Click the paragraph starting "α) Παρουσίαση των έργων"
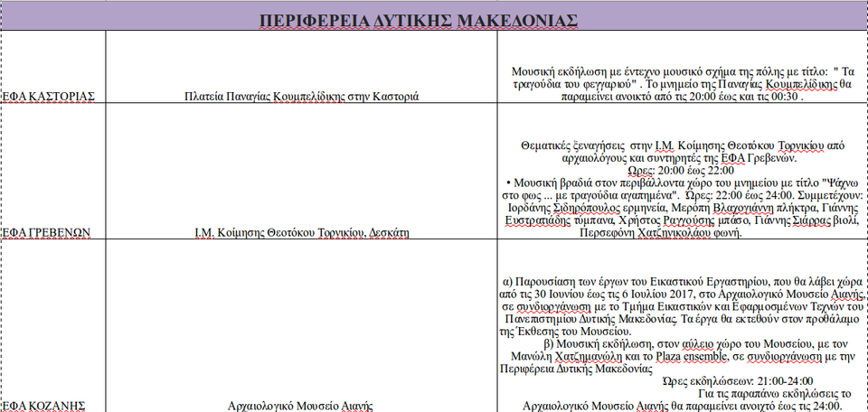This screenshot has height=412, width=868. click(683, 281)
